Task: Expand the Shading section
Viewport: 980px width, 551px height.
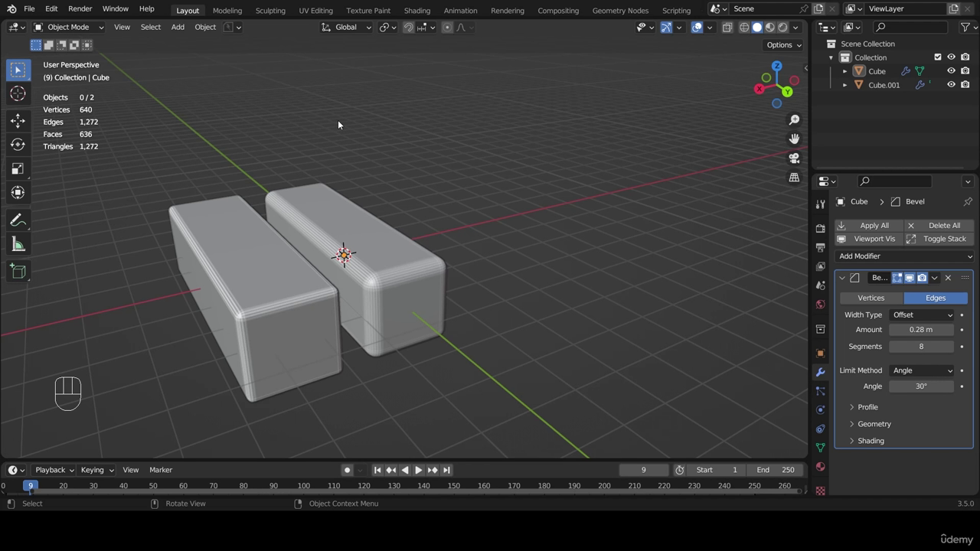Action: tap(871, 441)
